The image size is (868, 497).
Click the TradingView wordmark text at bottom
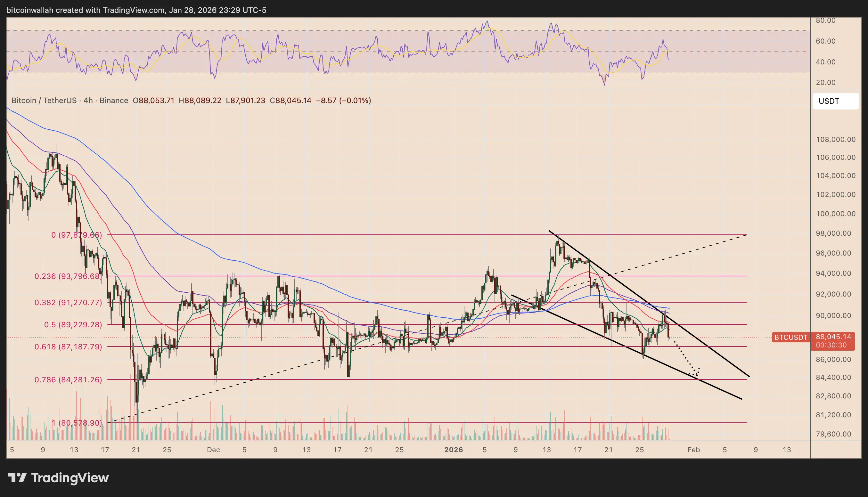[x=70, y=477]
